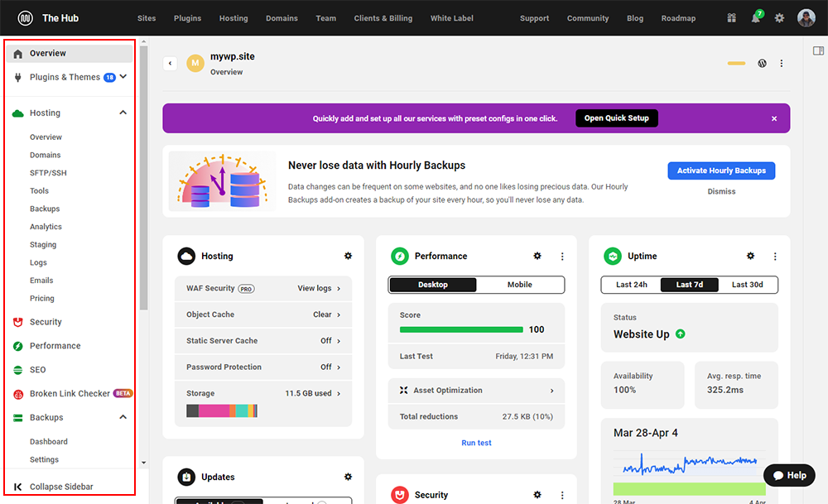Open the gift icon in top bar
828x504 pixels.
click(731, 18)
